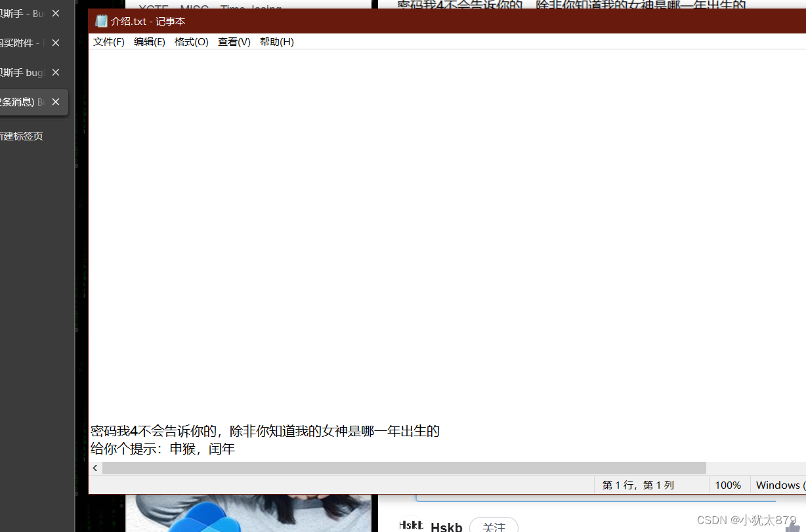
Task: Open the 帮助(H) menu in Notepad
Action: tap(277, 42)
